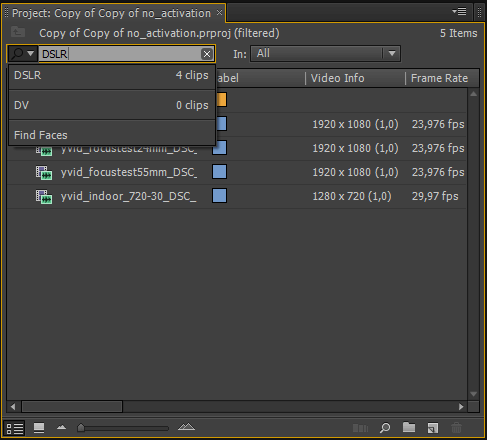Open the Project panel menu
The width and height of the screenshot is (487, 440).
click(459, 12)
